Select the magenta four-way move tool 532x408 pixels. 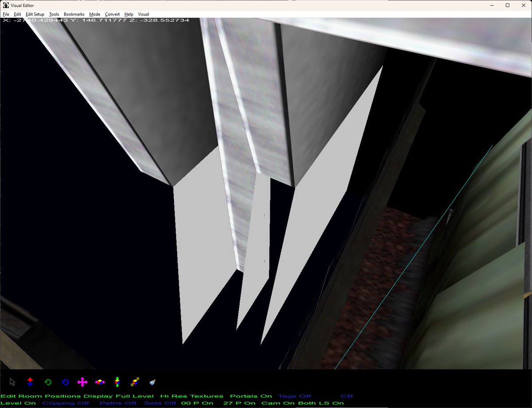82,382
